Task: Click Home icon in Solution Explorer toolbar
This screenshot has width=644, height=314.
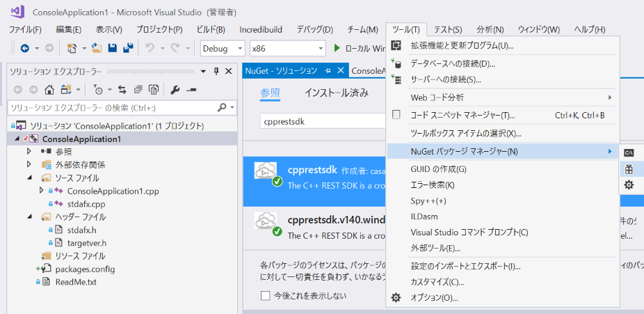Action: [x=49, y=89]
